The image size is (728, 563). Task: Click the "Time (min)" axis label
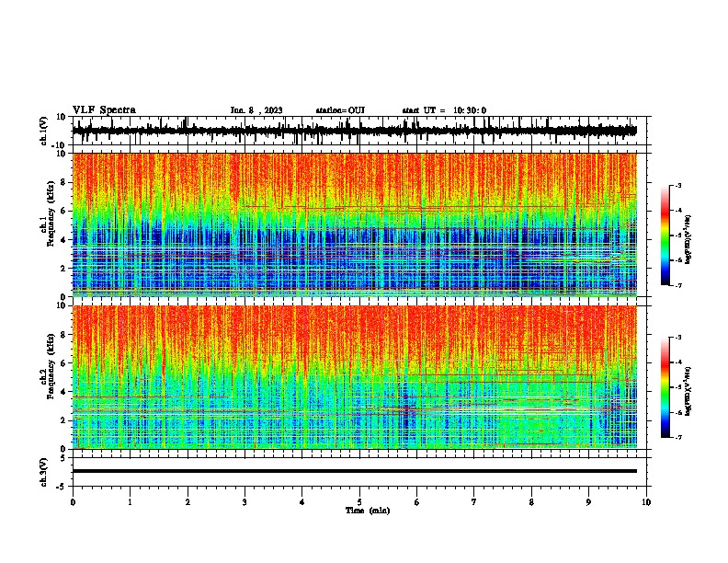[368, 511]
